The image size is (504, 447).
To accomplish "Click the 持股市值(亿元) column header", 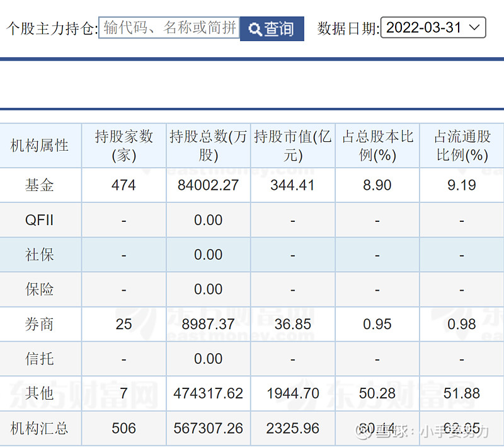I will coord(293,146).
